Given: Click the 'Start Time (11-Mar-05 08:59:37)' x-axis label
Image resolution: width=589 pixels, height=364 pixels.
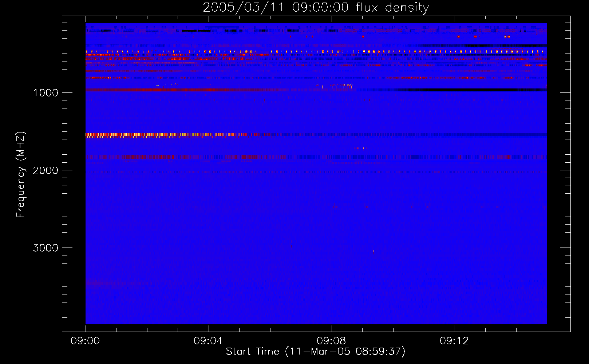Looking at the screenshot, I should coord(316,352).
